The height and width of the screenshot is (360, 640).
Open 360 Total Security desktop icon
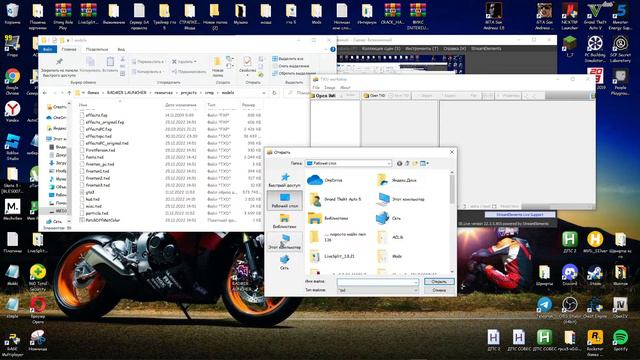click(x=38, y=278)
